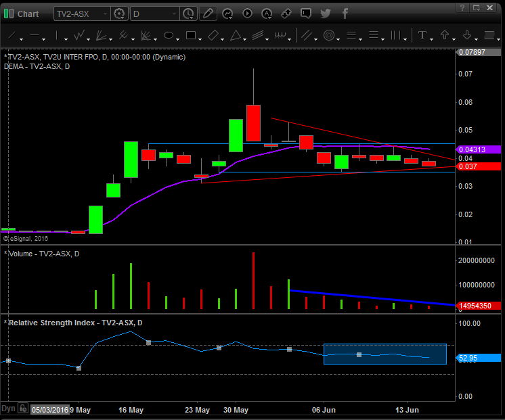Screen dimensions: 505x420
Task: Open the symbol settings gear icon
Action: 119,14
